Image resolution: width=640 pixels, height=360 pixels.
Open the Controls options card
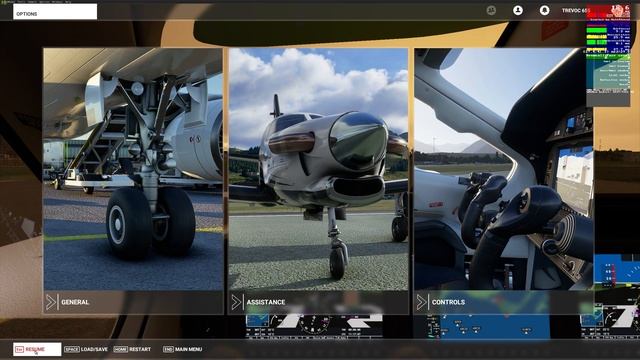tap(504, 181)
